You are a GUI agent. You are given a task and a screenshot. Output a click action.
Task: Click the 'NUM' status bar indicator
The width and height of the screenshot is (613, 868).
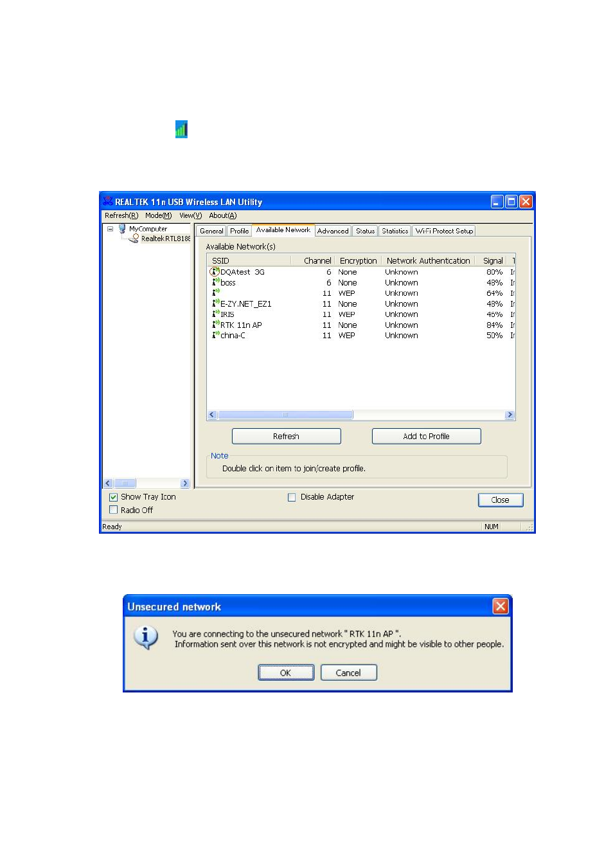492,527
